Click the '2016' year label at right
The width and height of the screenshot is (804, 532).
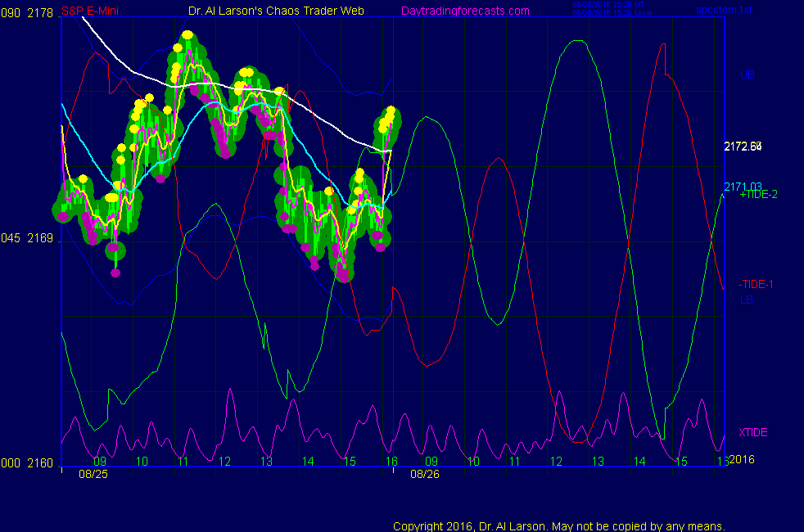tap(742, 459)
